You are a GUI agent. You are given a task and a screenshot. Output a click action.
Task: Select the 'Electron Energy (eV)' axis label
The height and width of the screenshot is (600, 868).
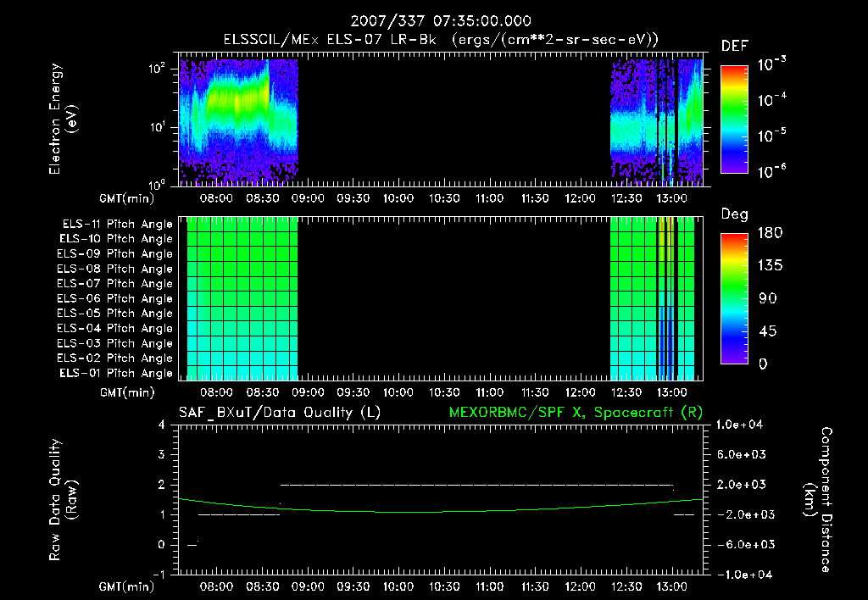click(x=63, y=119)
